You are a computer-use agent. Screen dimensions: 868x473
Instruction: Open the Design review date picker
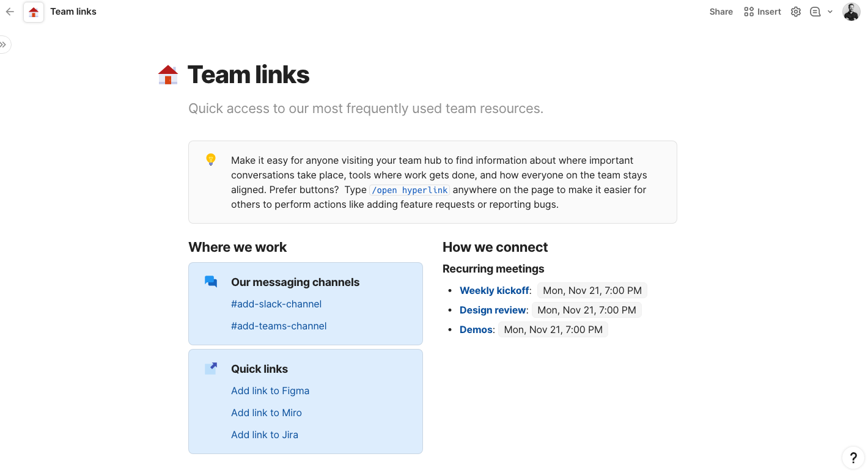586,310
